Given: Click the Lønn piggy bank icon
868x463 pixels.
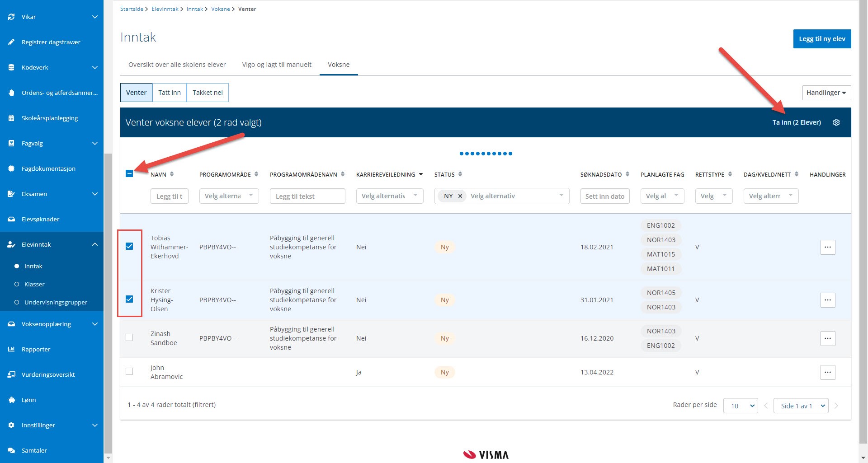Looking at the screenshot, I should (x=11, y=400).
